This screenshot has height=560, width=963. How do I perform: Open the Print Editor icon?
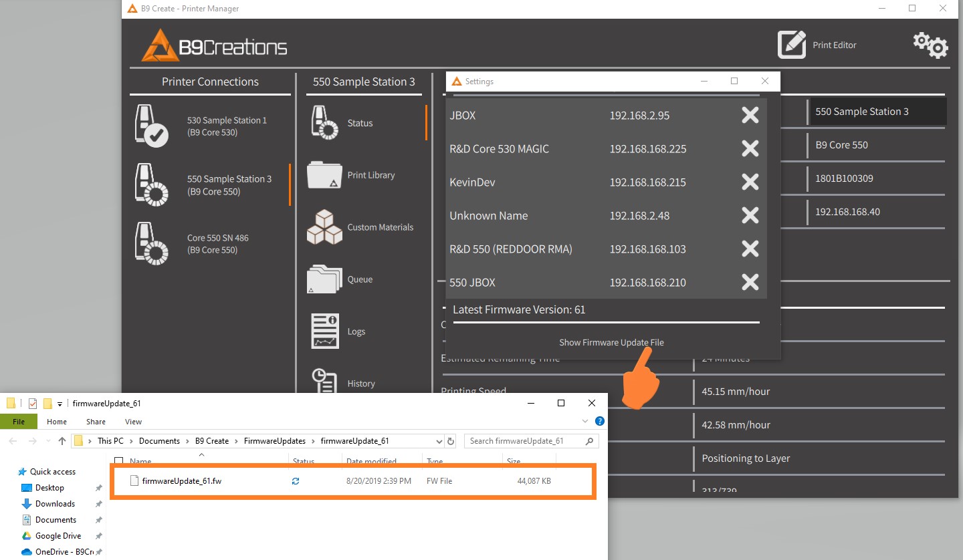tap(791, 45)
